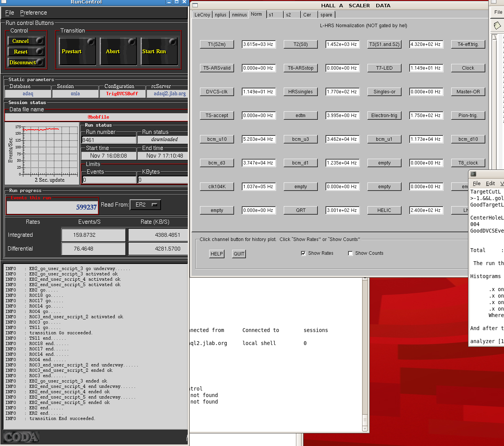Click the Start Run transition button

pos(159,51)
